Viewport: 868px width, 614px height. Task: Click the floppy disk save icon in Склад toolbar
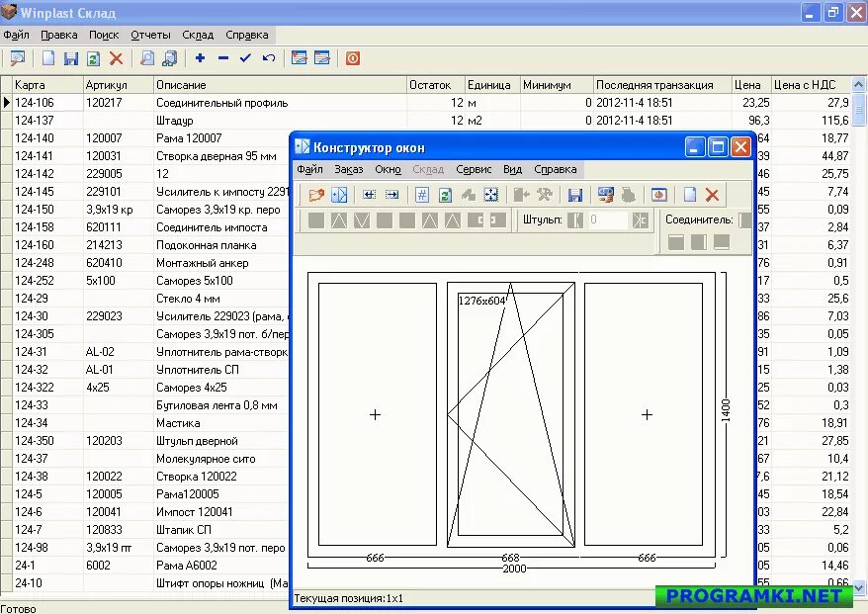click(71, 58)
